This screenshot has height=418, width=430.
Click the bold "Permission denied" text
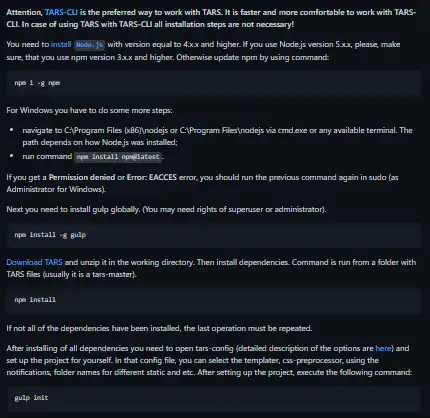[x=82, y=177]
